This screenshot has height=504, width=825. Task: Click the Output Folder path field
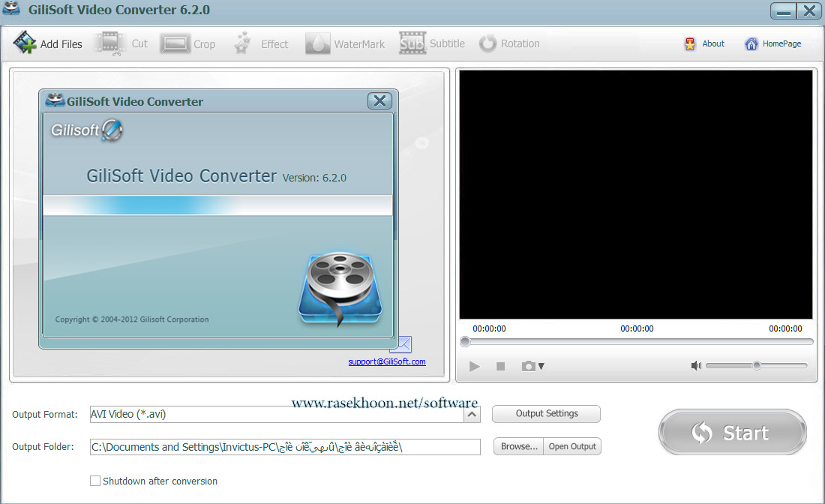pyautogui.click(x=285, y=447)
